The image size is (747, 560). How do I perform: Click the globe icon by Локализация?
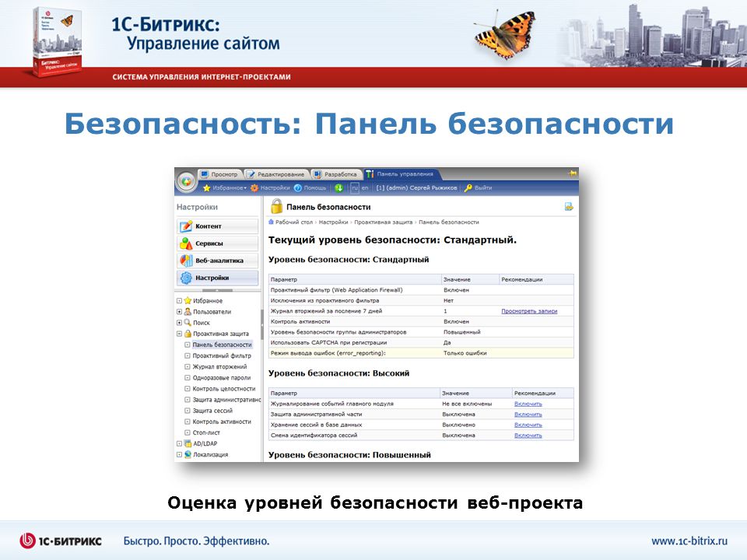188,454
